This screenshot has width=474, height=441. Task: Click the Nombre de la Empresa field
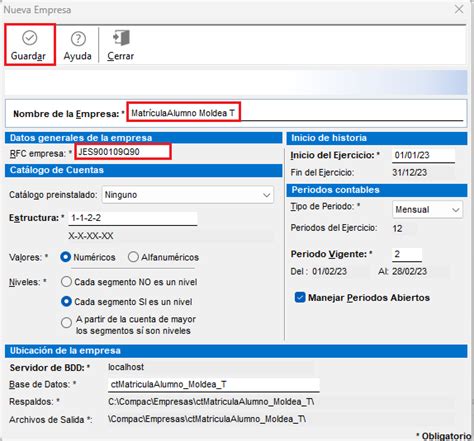pos(297,113)
